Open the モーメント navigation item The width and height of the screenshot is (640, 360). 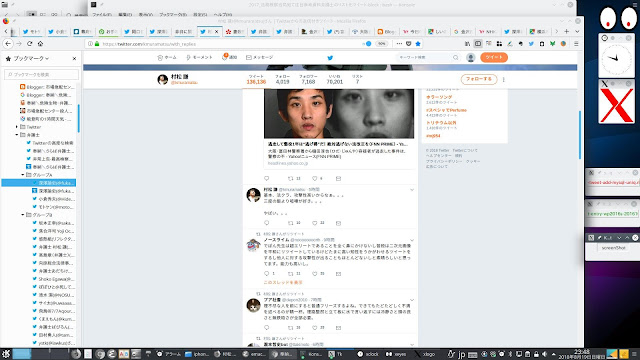point(199,58)
